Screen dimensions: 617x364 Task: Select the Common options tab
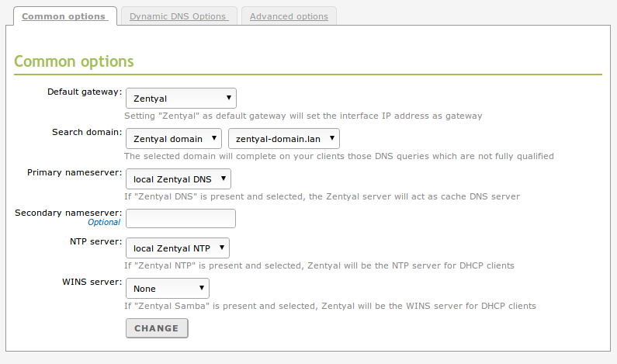click(x=64, y=16)
